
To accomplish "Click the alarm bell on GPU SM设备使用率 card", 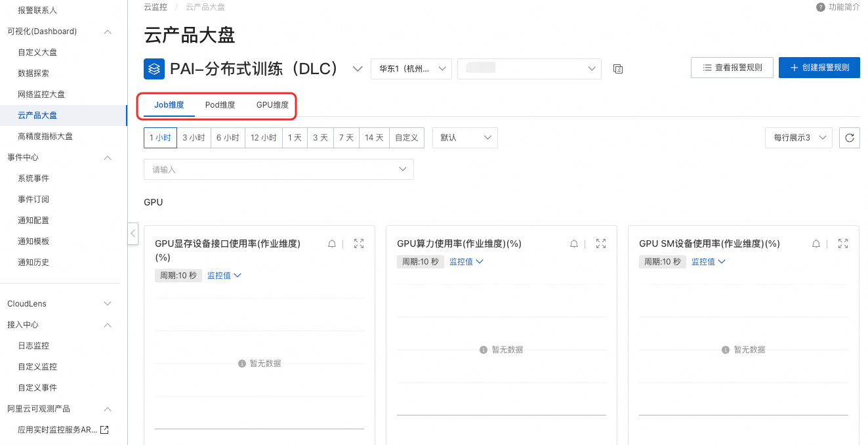I will (816, 244).
